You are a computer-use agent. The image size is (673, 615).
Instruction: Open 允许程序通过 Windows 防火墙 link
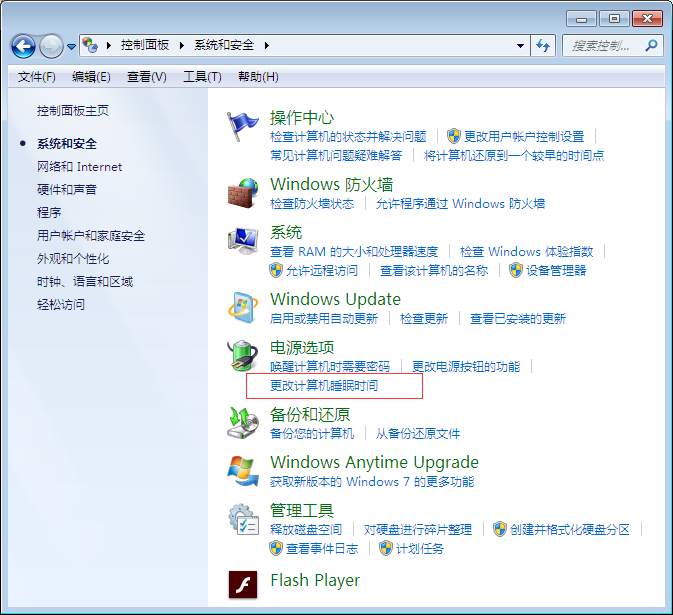(x=460, y=203)
